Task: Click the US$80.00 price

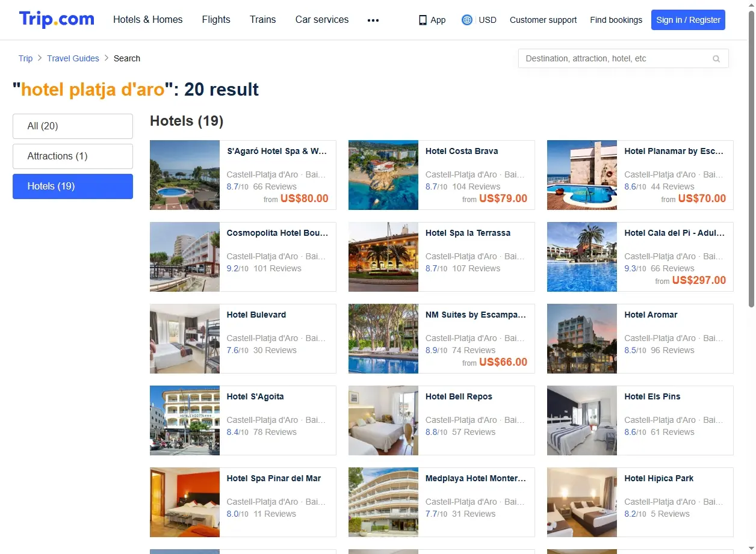Action: [305, 199]
